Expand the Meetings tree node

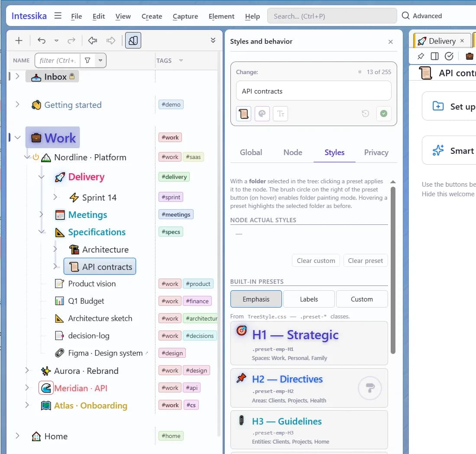(41, 214)
